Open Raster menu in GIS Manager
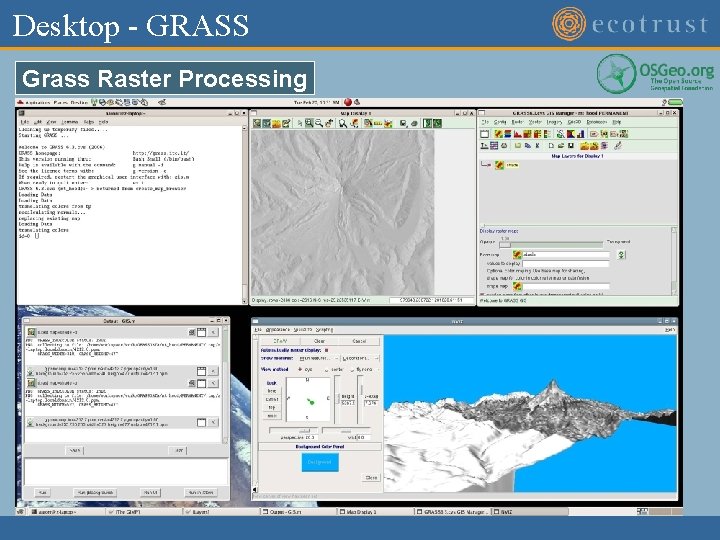 517,122
